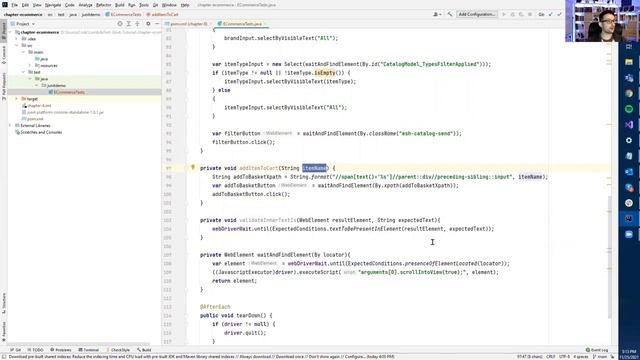This screenshot has height=360, width=640.
Task: Click the Favorites vertical side tab
Action: 4,331
